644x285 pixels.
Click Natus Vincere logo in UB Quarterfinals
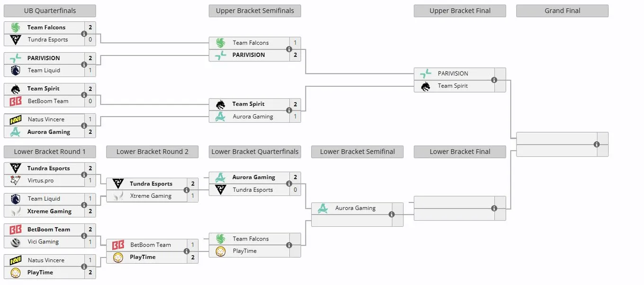point(16,120)
